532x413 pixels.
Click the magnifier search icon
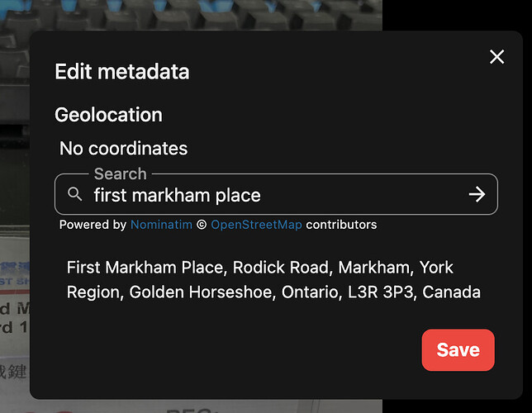click(x=74, y=194)
